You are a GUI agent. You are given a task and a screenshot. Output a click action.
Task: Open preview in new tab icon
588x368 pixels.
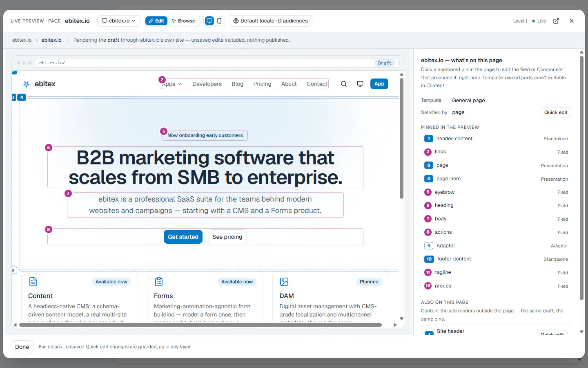556,21
